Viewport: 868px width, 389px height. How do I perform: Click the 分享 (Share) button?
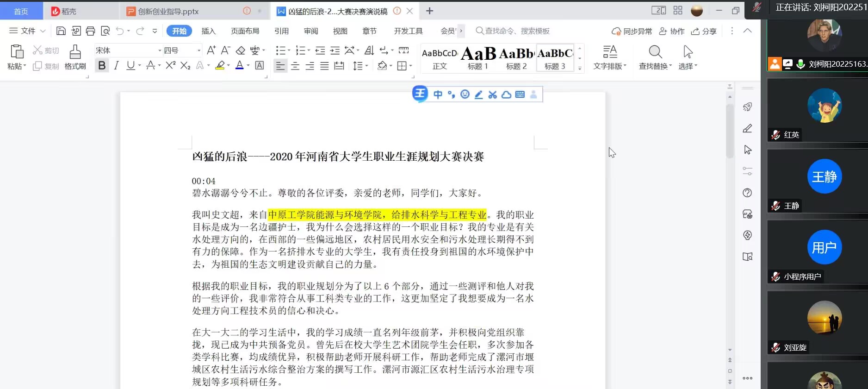click(x=704, y=31)
